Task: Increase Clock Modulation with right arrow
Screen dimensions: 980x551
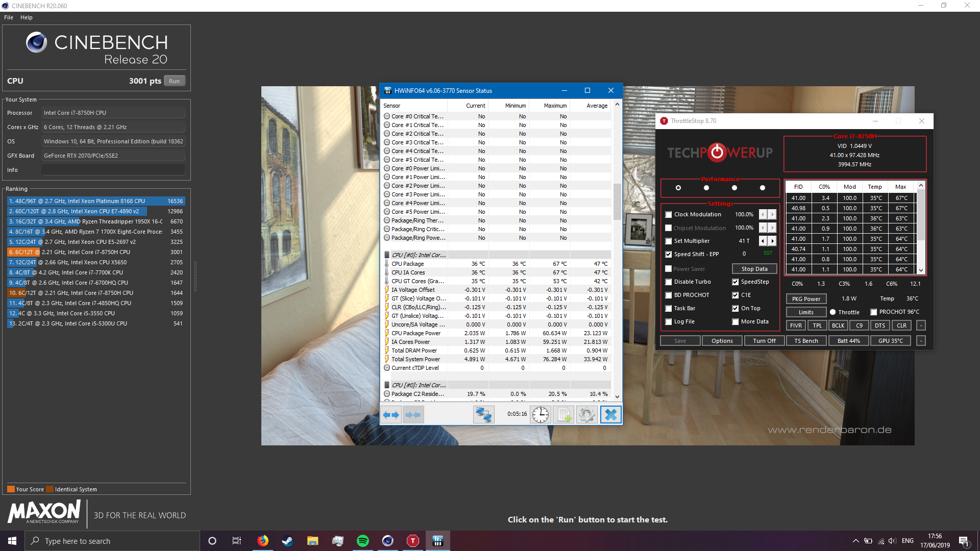Action: pyautogui.click(x=772, y=214)
